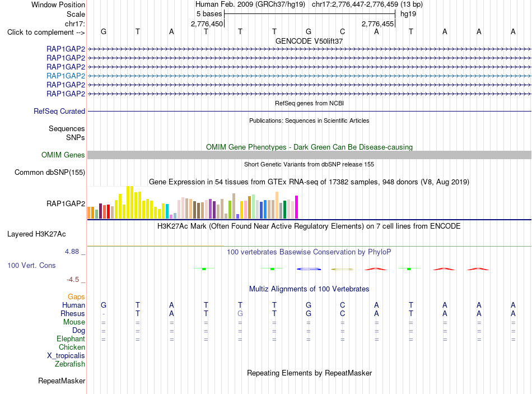Screen dimensions: 532x394
Task: Click the C base in the Human alignment row
Action: click(342, 305)
